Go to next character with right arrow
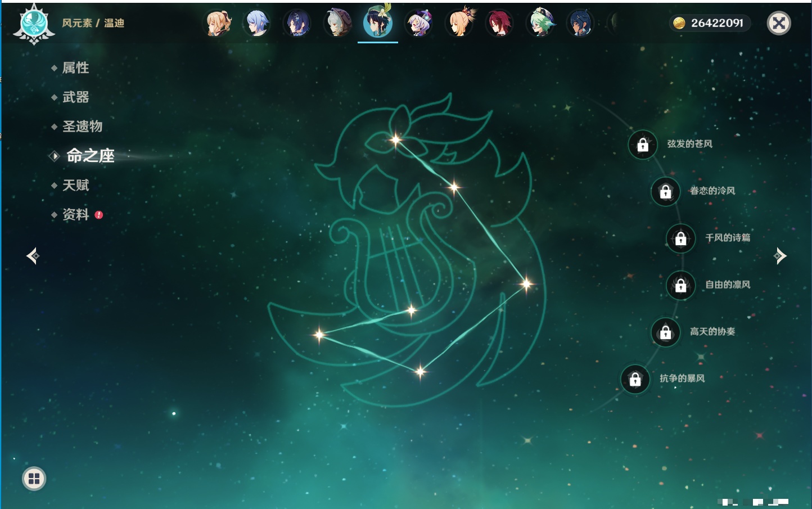This screenshot has height=509, width=812. tap(780, 256)
